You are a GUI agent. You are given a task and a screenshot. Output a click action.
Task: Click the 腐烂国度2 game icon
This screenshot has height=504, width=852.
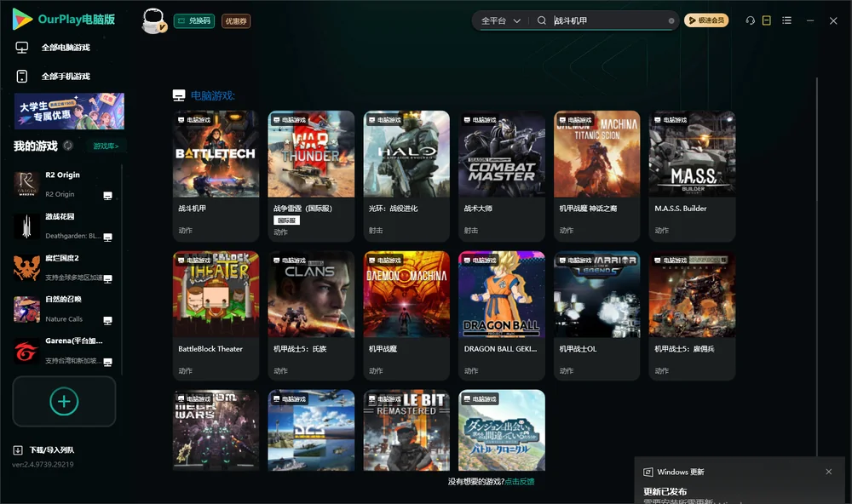point(26,267)
